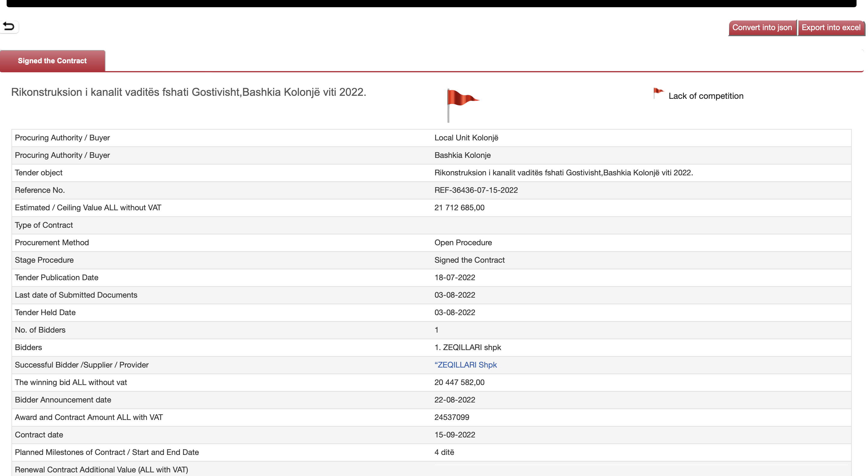The width and height of the screenshot is (868, 476).
Task: Click Tender Held Date value 03-08-2022
Action: 454,313
